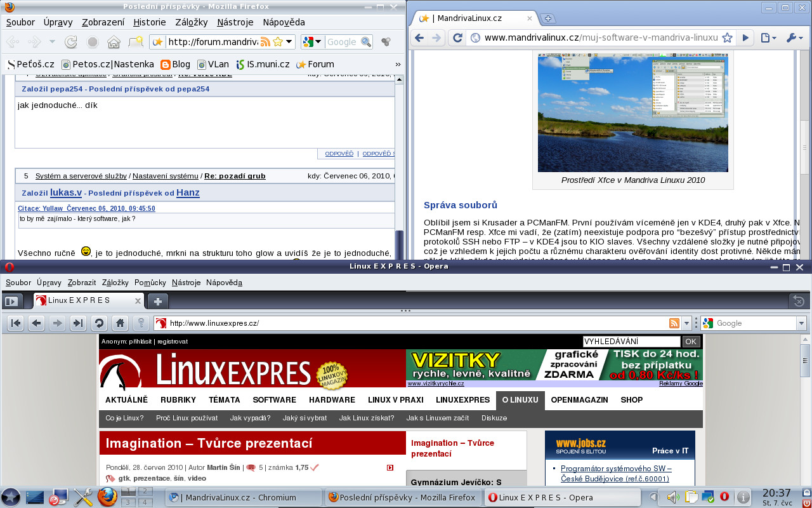Switch to virtual desktop 2 in pager
The height and width of the screenshot is (508, 812).
click(x=145, y=491)
